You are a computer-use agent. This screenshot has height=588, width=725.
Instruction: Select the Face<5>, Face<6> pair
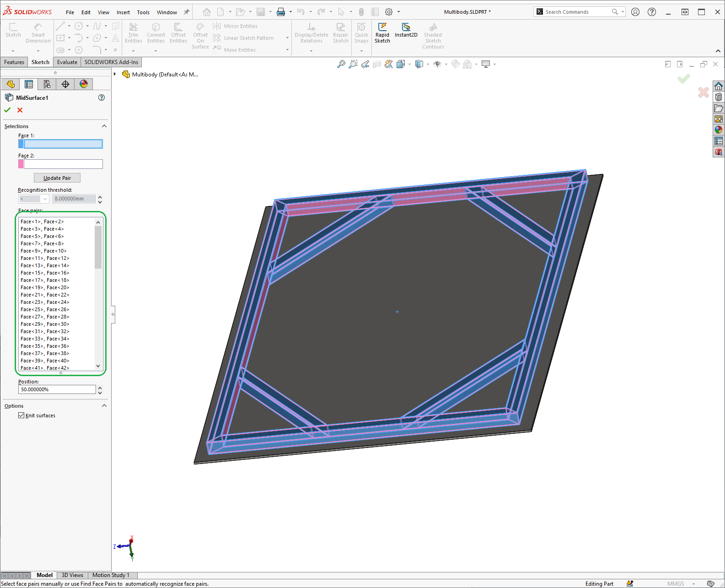coord(42,236)
